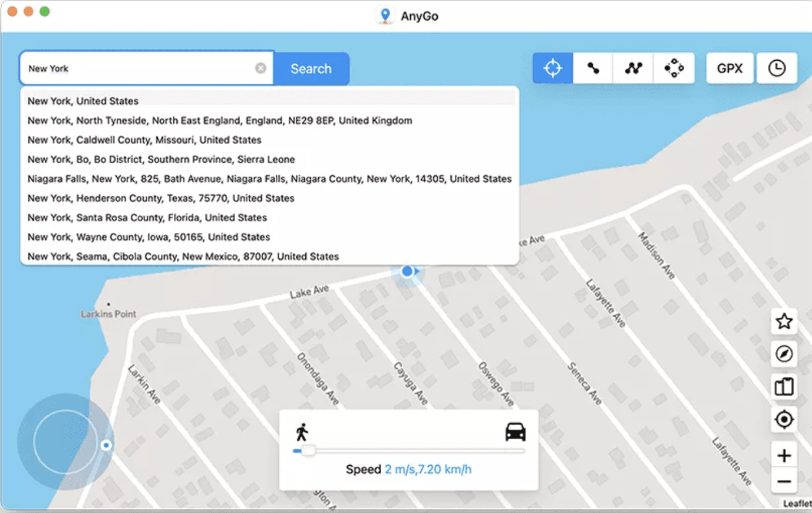
Task: Center the map with the locate icon
Action: [784, 419]
